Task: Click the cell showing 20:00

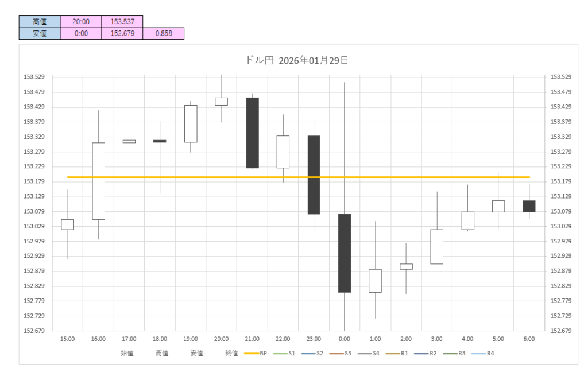Action: (81, 21)
